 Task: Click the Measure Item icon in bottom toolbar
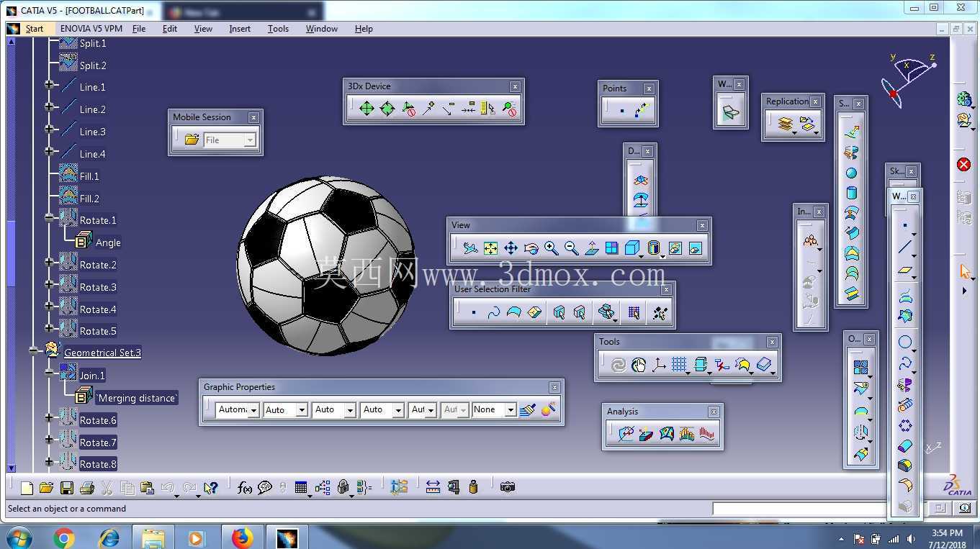[453, 487]
